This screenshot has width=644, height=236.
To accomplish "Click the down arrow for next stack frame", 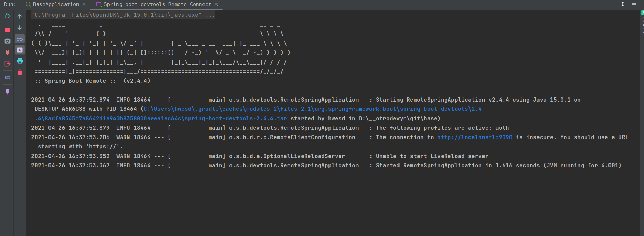I will click(20, 27).
